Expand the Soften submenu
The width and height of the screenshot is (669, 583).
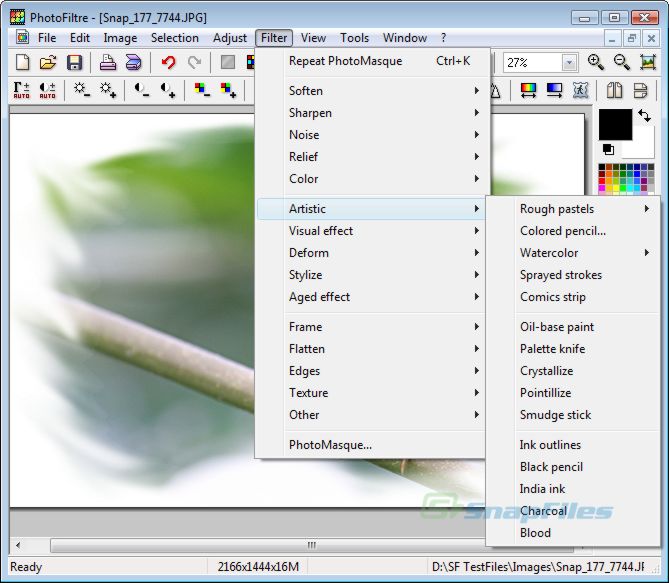point(371,90)
